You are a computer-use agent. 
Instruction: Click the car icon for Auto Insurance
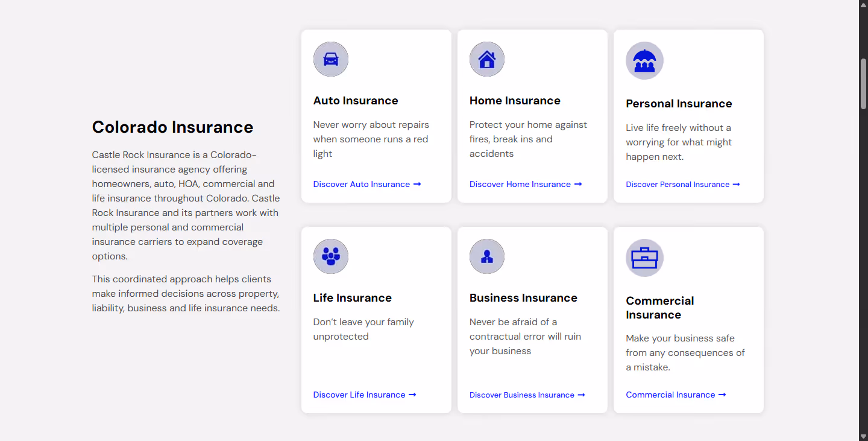331,59
